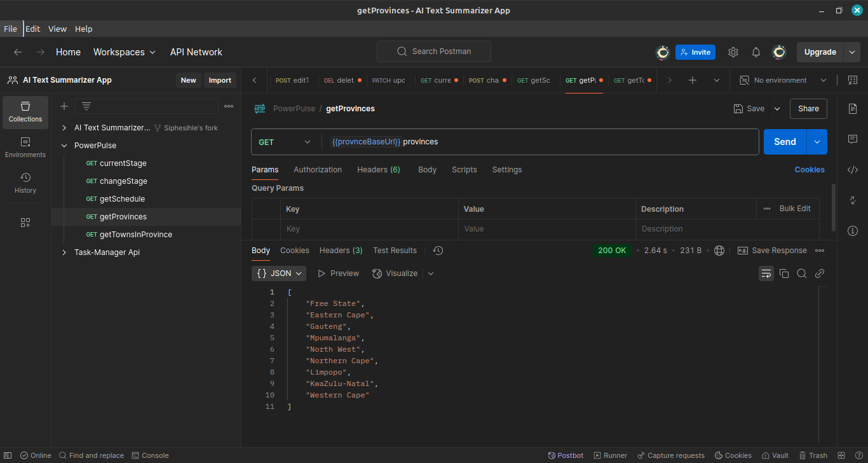This screenshot has width=868, height=463.
Task: Switch to the Authorization tab
Action: point(318,170)
